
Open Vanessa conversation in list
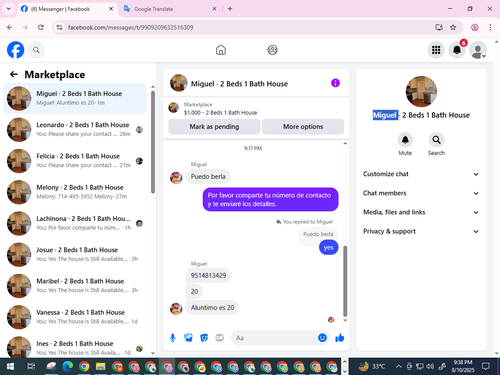(75, 317)
